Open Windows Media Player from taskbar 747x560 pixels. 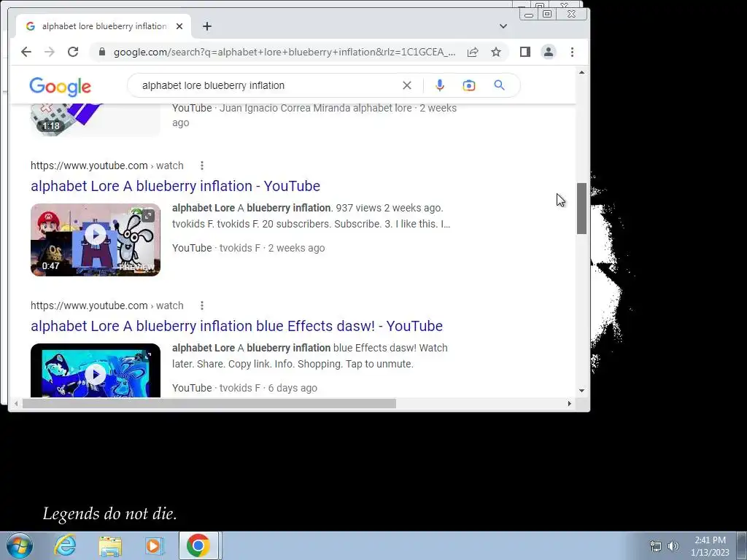(x=154, y=545)
